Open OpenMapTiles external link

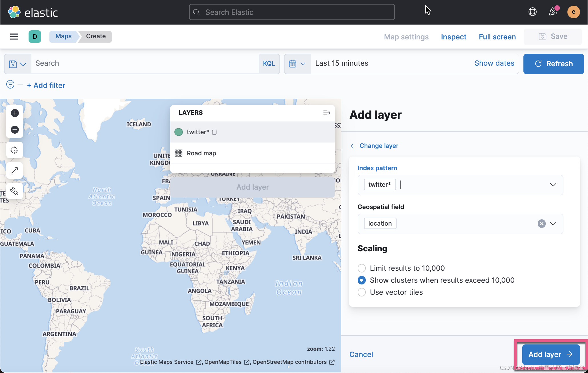click(x=227, y=362)
